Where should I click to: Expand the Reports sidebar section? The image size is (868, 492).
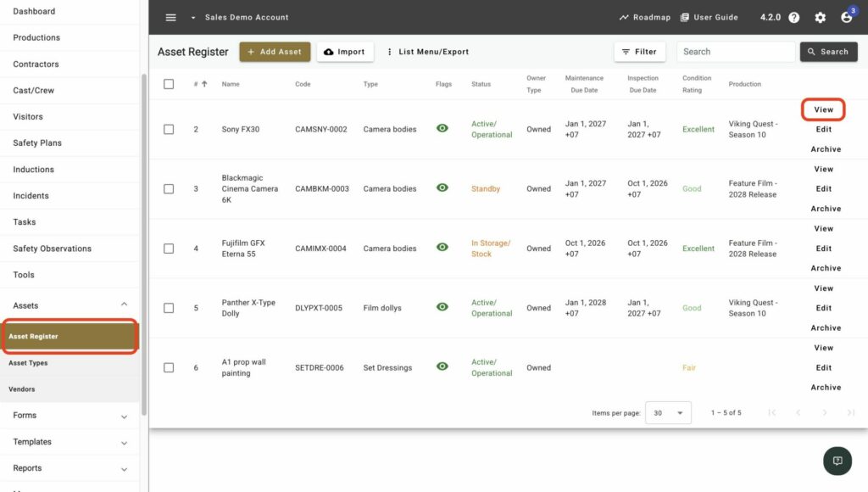124,469
